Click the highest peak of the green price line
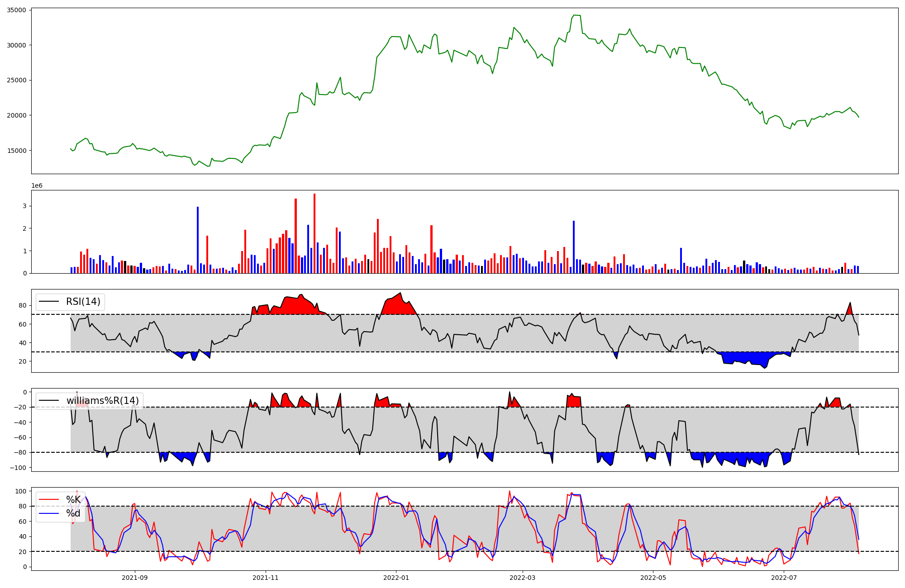Image resolution: width=905 pixels, height=588 pixels. (575, 15)
